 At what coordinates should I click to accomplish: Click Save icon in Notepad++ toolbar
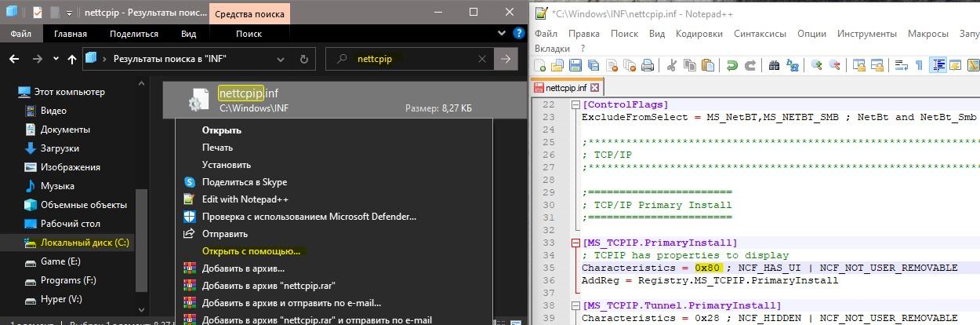pos(575,65)
